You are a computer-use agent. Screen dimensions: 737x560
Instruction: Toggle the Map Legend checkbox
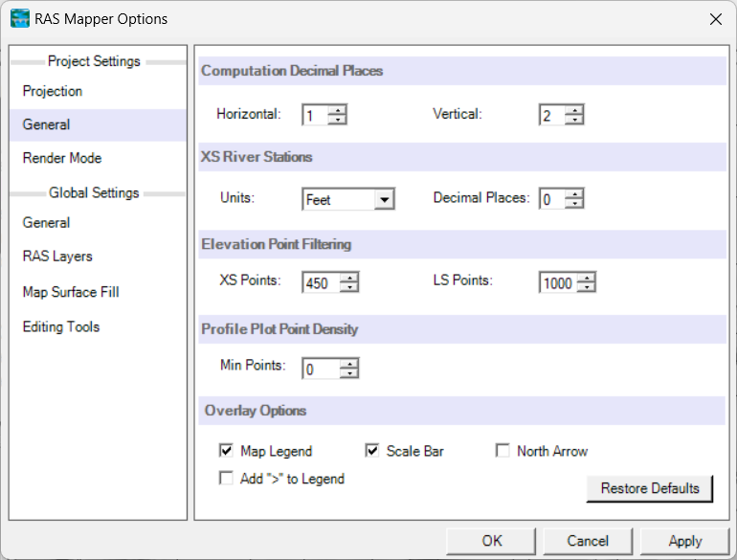coord(226,451)
